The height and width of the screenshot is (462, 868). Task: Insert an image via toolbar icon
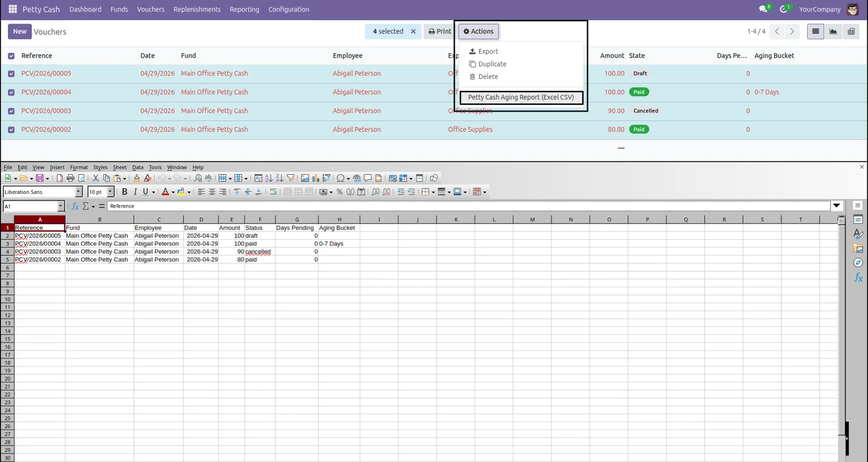[x=305, y=178]
